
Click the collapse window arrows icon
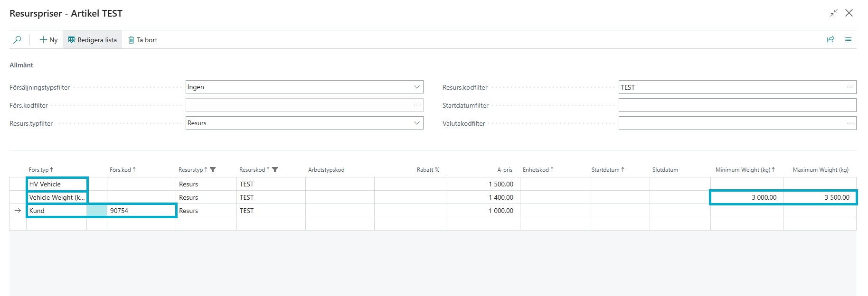point(833,13)
